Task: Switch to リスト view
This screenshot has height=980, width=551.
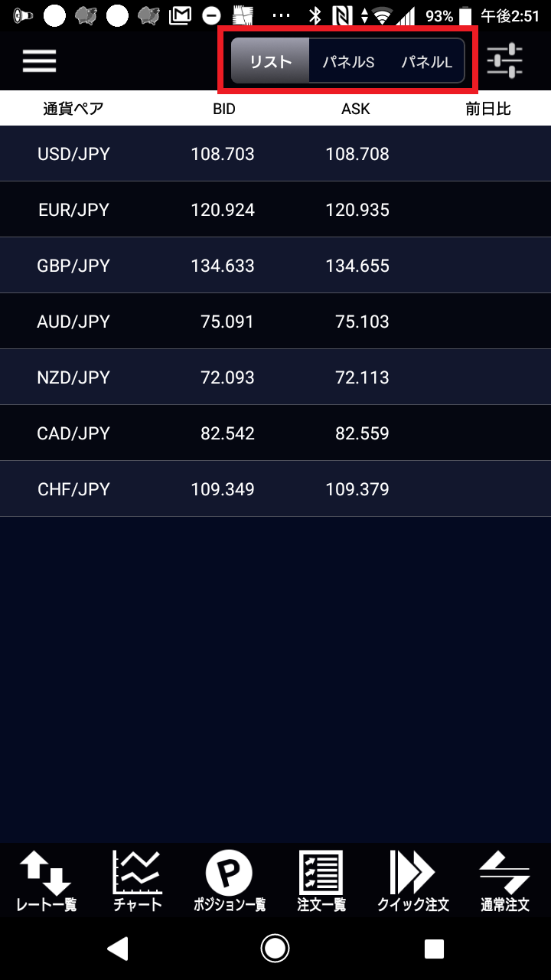Action: [271, 61]
